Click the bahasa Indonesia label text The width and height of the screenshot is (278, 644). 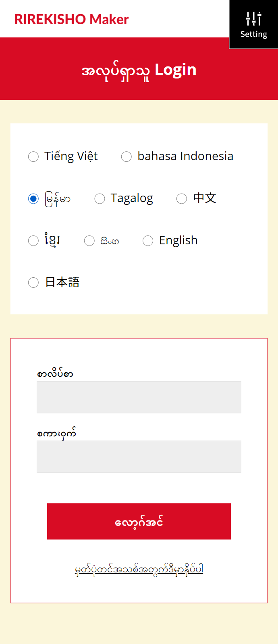click(185, 156)
